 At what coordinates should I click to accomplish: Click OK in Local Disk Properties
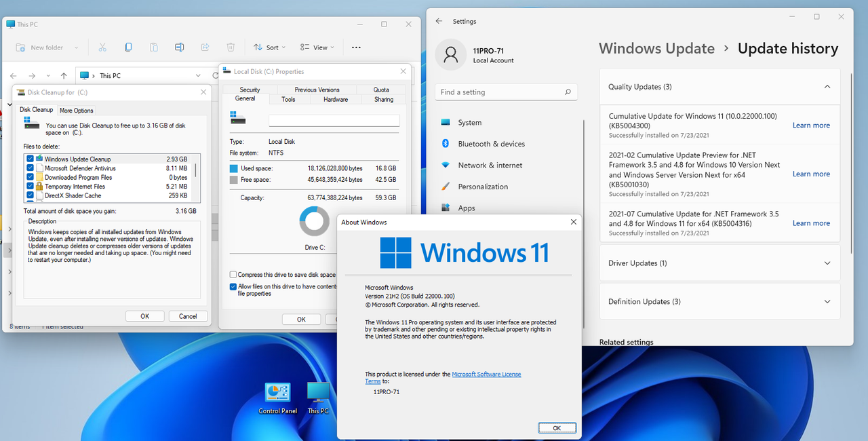pos(301,319)
